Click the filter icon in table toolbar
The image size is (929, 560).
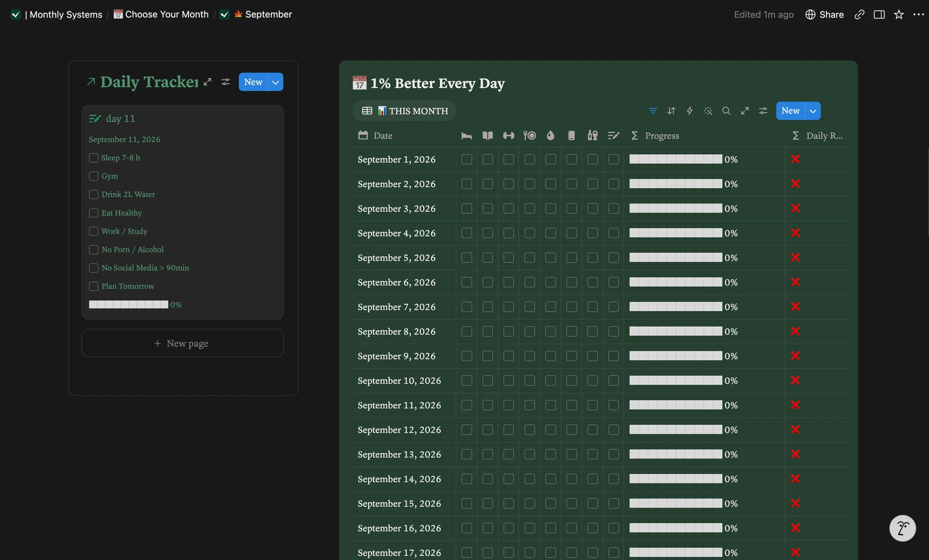coord(653,111)
